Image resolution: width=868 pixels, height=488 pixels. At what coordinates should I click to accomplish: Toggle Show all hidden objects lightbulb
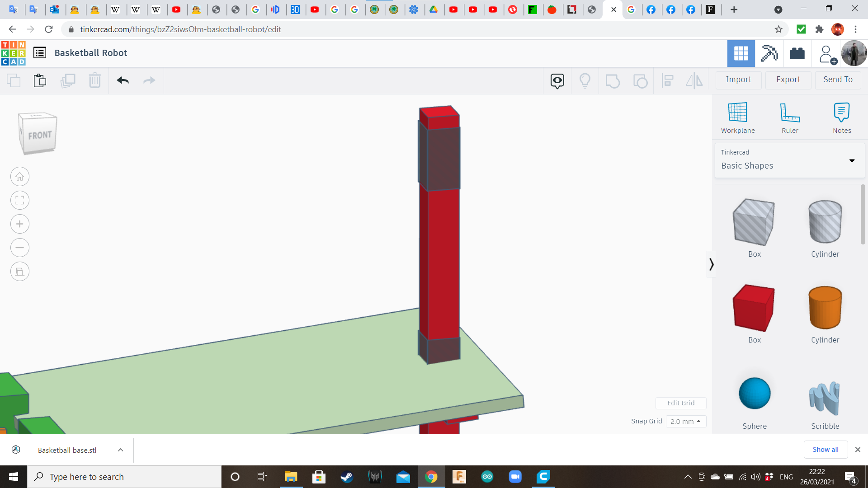click(x=585, y=80)
